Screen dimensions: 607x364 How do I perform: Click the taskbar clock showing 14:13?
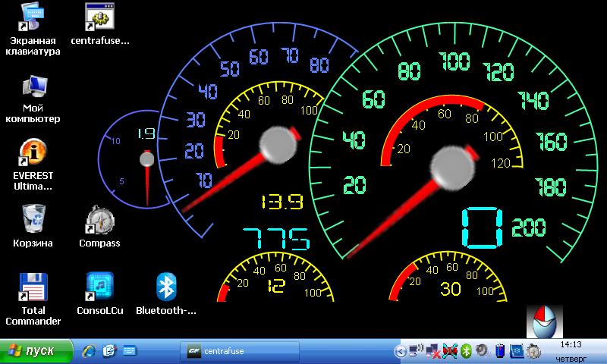coord(571,345)
